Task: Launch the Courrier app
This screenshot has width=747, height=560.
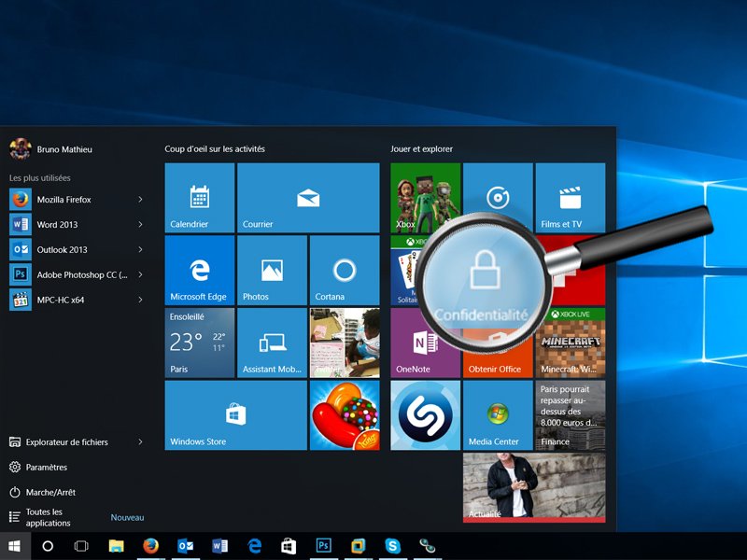Action: [308, 196]
